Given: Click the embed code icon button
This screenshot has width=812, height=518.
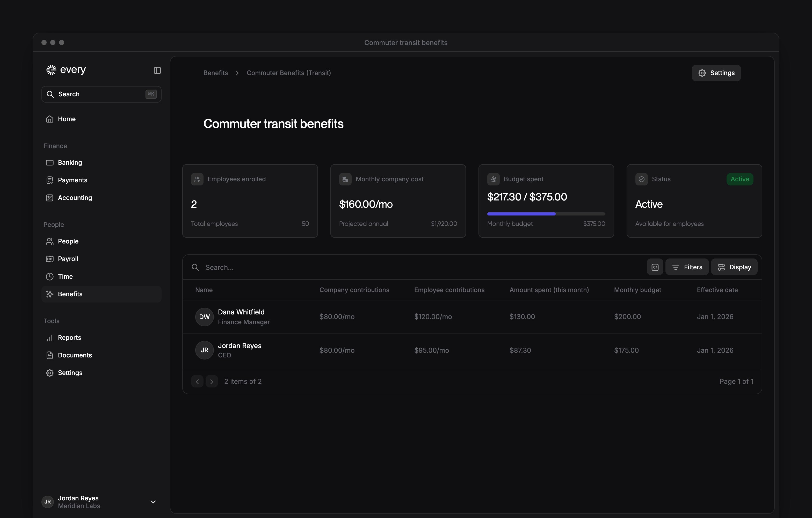Looking at the screenshot, I should tap(655, 267).
